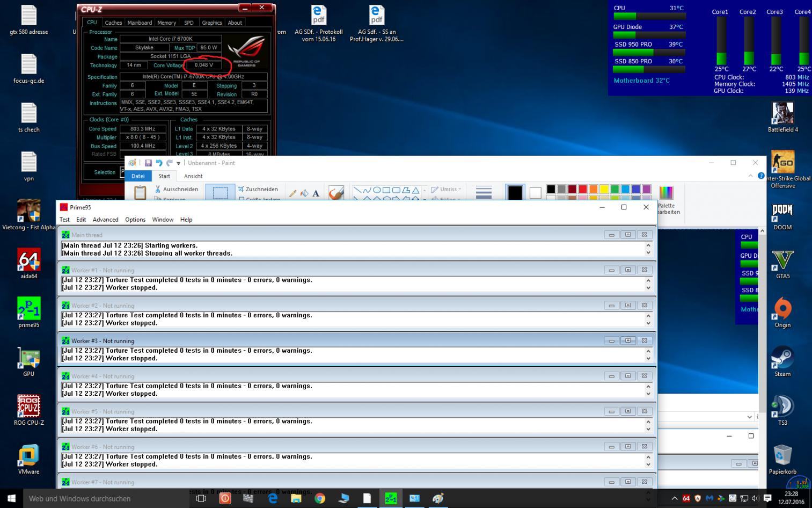Switch to Memory tab in CPU-Z
Viewport: 812px width, 508px height.
(166, 23)
